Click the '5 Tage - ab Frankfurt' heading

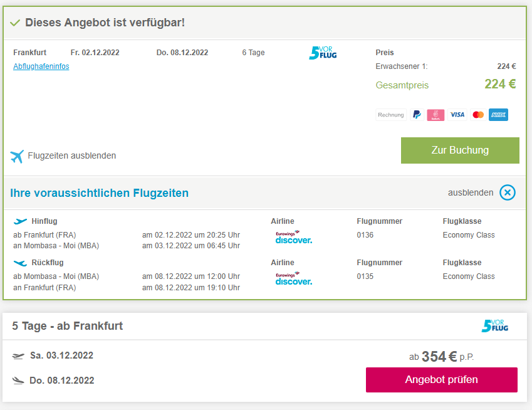click(x=68, y=326)
